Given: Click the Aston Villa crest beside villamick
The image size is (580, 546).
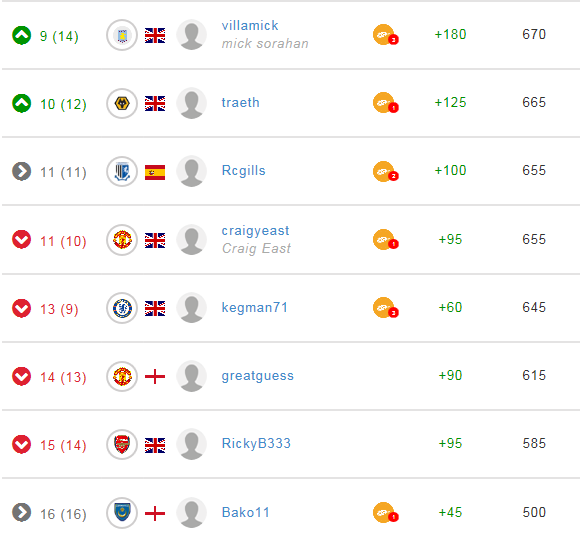Looking at the screenshot, I should (x=122, y=35).
